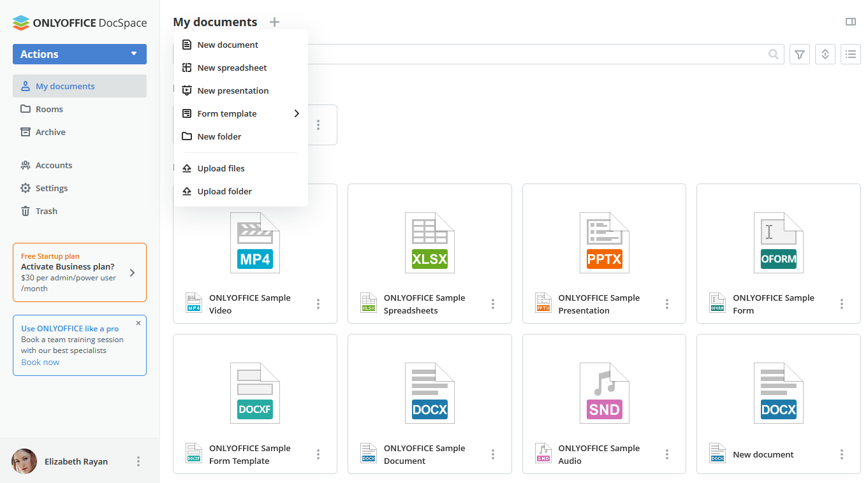Open Settings via the gear icon

tap(26, 188)
